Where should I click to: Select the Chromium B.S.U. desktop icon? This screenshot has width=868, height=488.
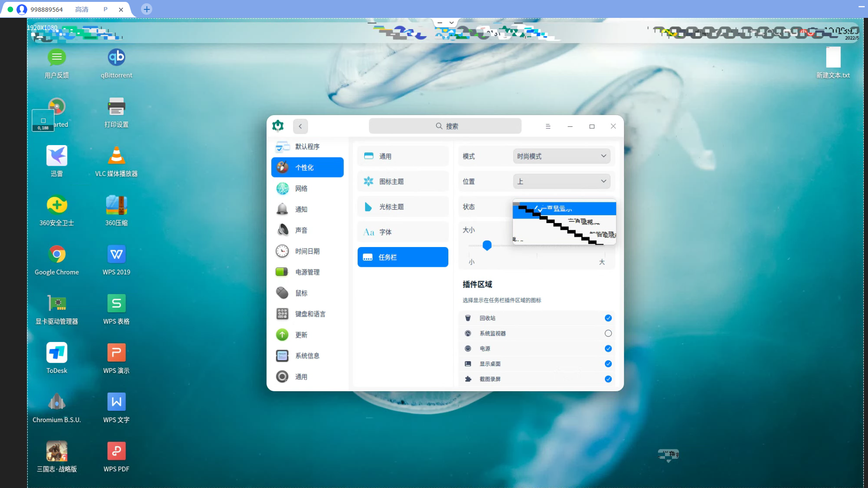(x=56, y=408)
